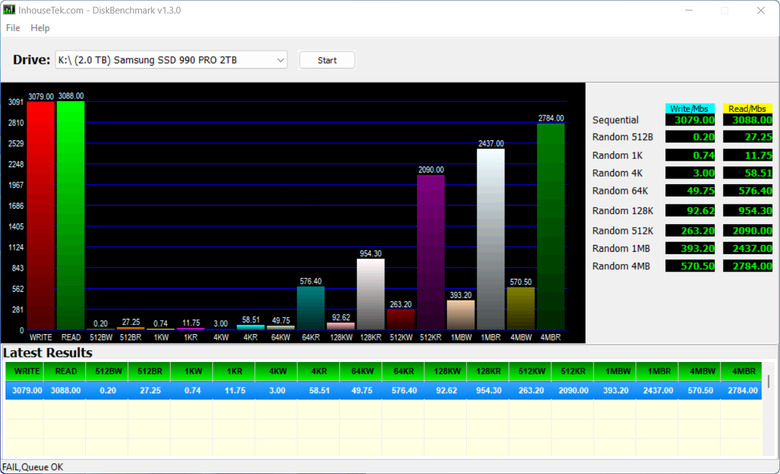Click the 128KR column header in table

[488, 372]
